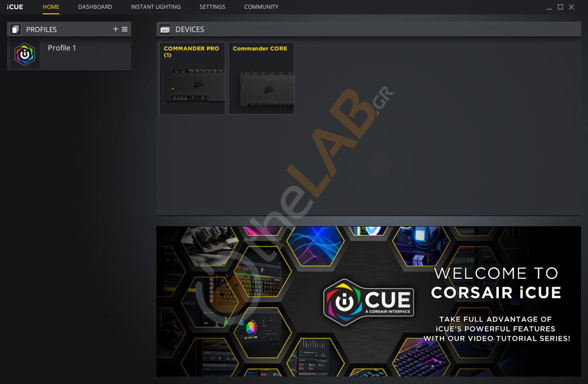Click the Devices panel keyboard icon
This screenshot has height=384, width=588.
click(x=165, y=29)
